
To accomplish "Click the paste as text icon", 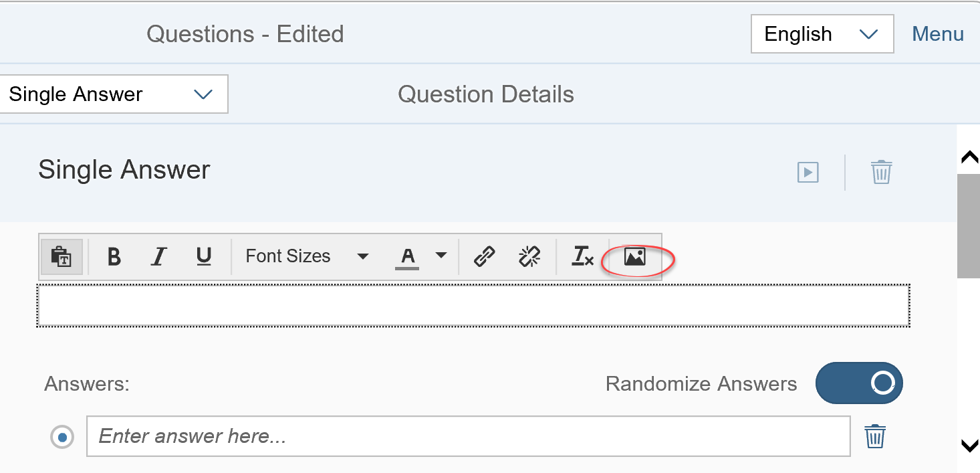I will (x=62, y=256).
